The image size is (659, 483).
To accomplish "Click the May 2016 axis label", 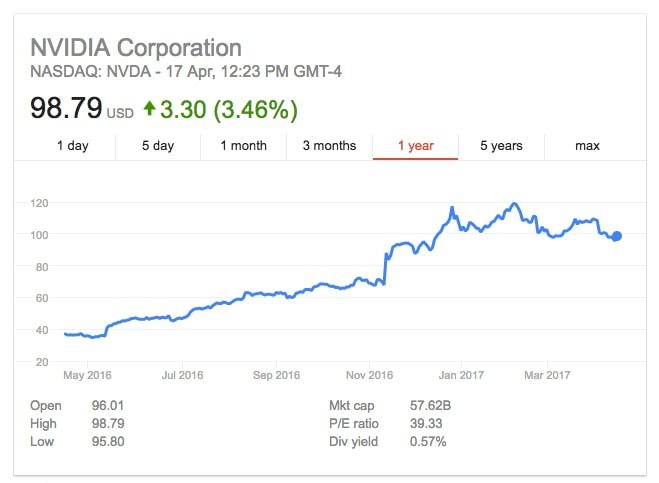I will [x=87, y=375].
